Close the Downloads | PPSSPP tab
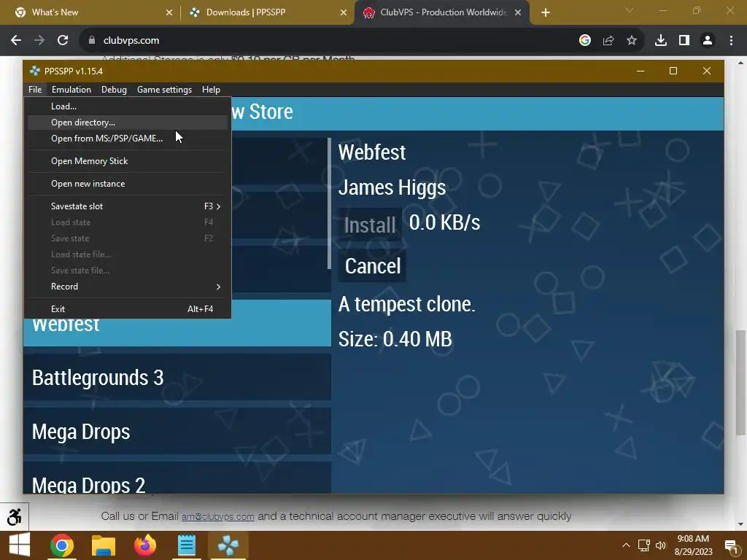747x560 pixels. [x=343, y=13]
